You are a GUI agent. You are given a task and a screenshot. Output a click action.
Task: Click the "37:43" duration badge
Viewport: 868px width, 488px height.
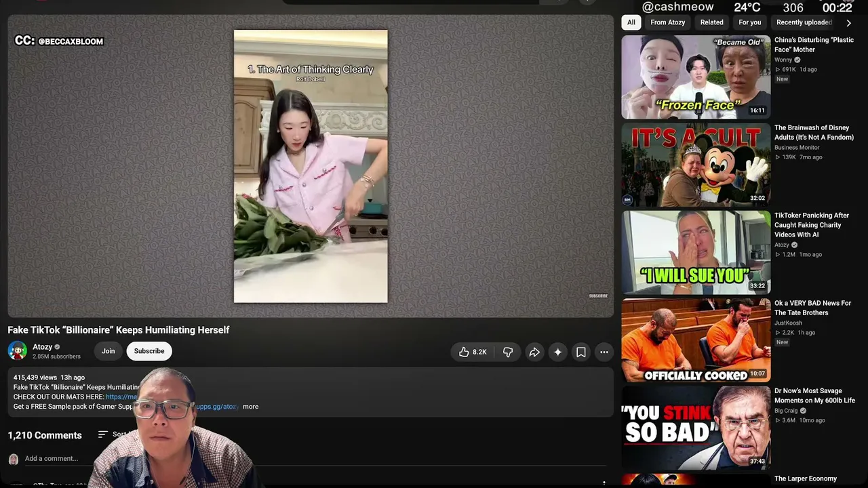click(757, 462)
